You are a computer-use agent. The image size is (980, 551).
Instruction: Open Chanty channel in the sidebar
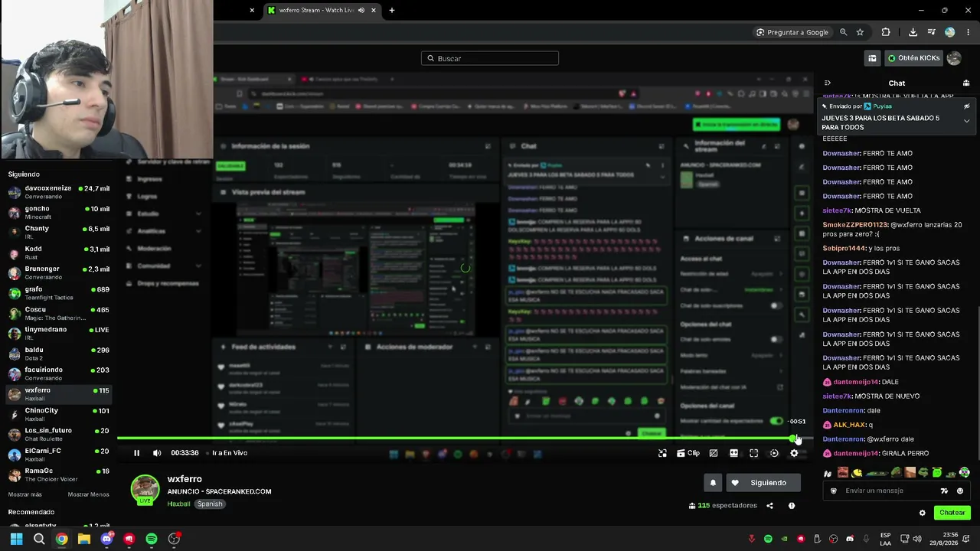coord(58,233)
